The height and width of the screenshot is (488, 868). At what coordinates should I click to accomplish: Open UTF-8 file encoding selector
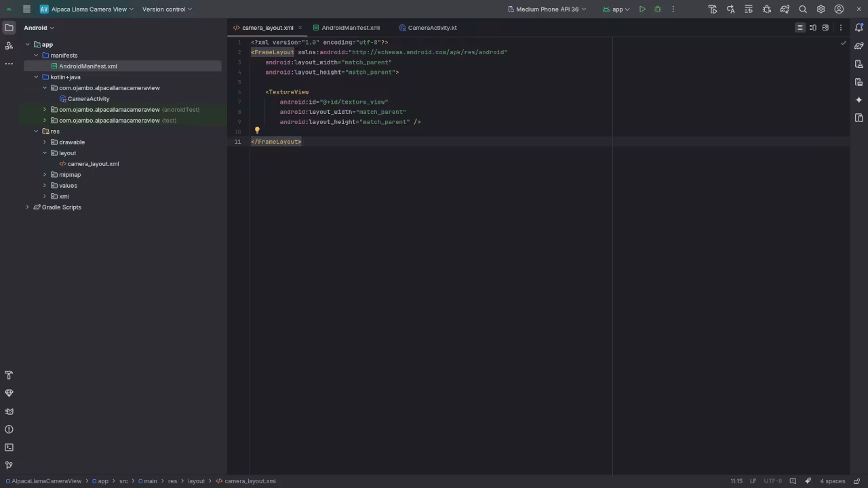(773, 481)
